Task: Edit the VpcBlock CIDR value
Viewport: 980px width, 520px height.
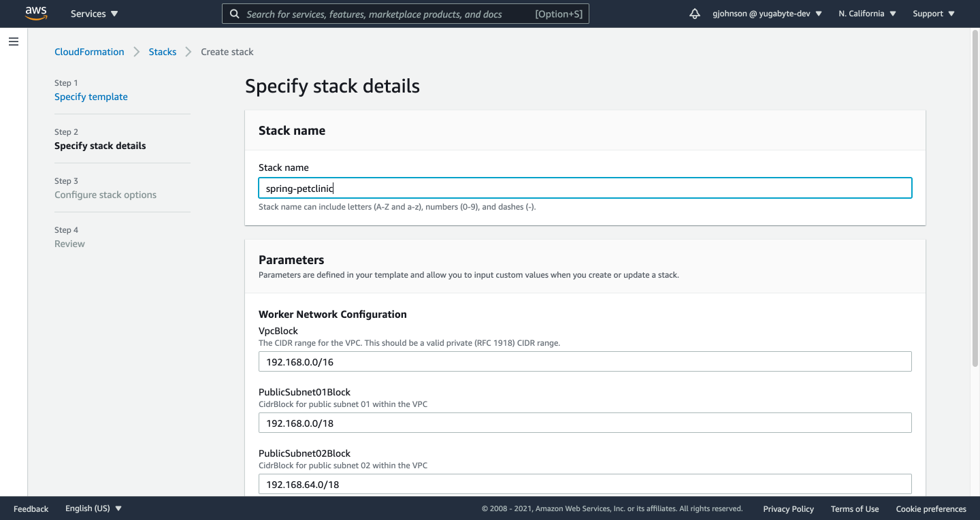Action: (585, 361)
